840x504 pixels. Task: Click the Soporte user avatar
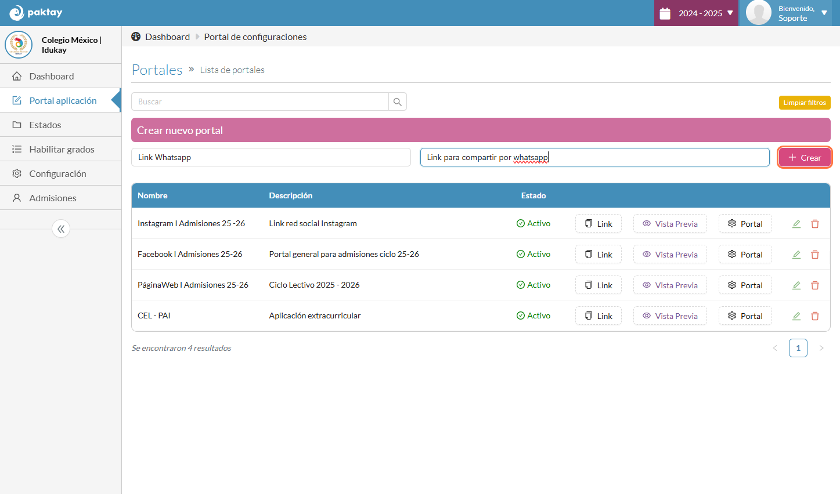coord(758,13)
